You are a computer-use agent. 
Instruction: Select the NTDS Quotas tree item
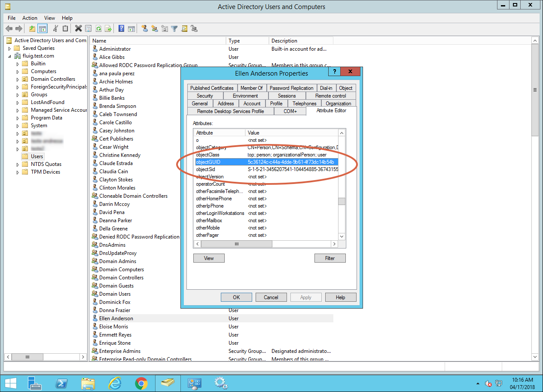tap(41, 164)
